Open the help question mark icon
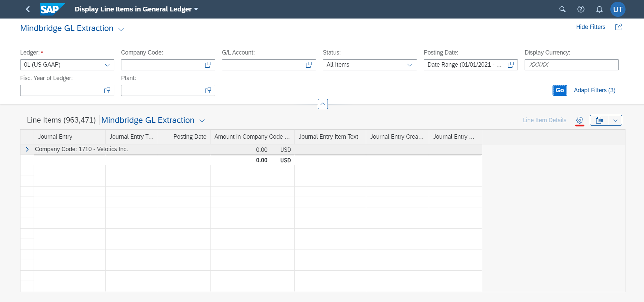 581,9
